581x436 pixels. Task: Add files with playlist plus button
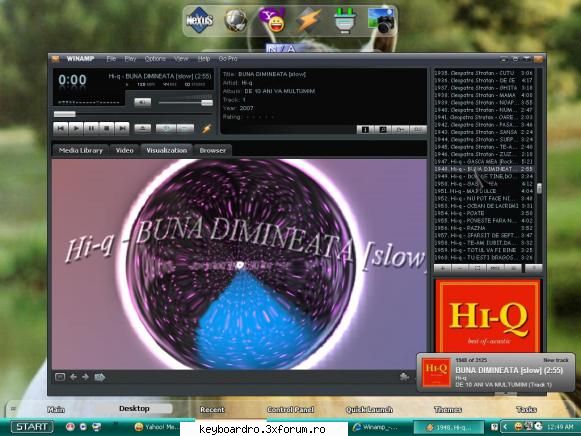pyautogui.click(x=442, y=268)
